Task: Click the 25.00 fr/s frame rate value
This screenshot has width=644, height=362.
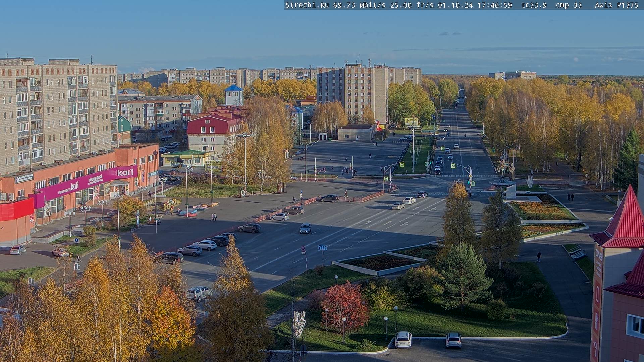Action: point(412,5)
